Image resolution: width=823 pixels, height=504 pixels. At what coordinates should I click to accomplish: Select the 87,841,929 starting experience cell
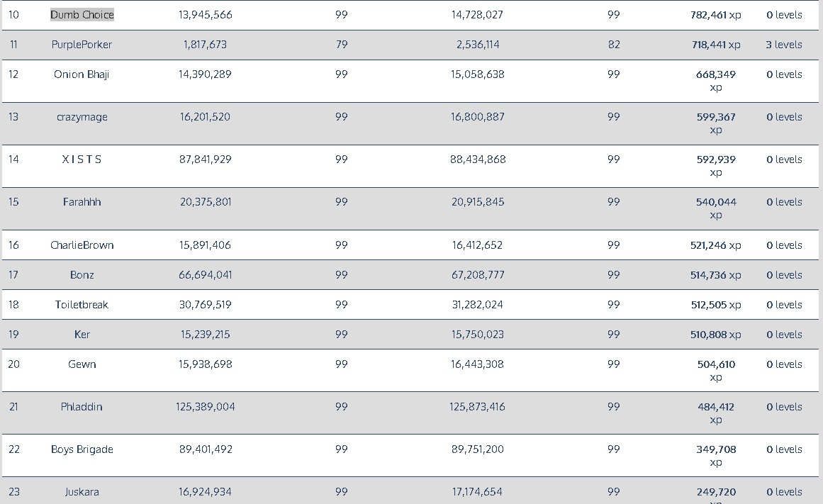click(x=205, y=159)
